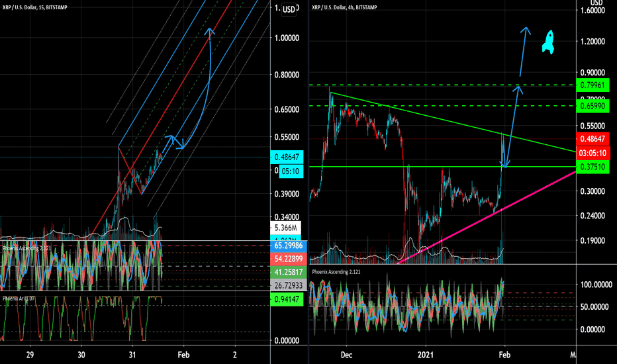
Task: Click the 1.60000 price on right axis
Action: point(593,11)
